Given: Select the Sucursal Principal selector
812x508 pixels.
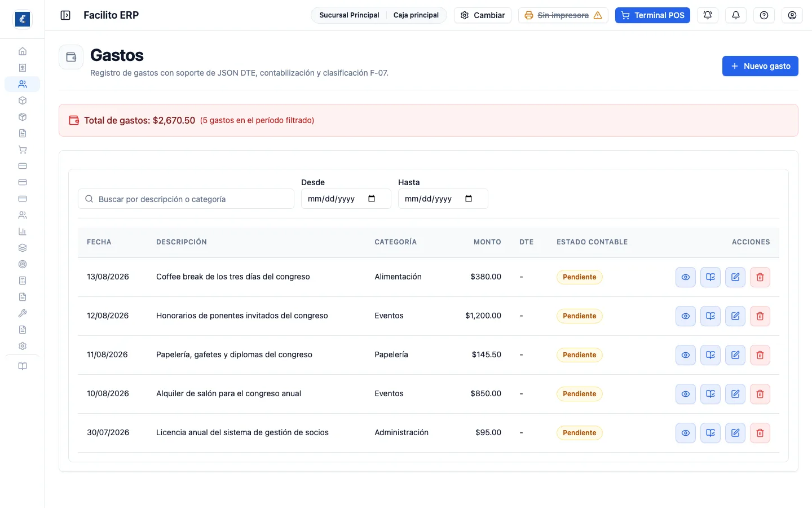Looking at the screenshot, I should (x=349, y=15).
